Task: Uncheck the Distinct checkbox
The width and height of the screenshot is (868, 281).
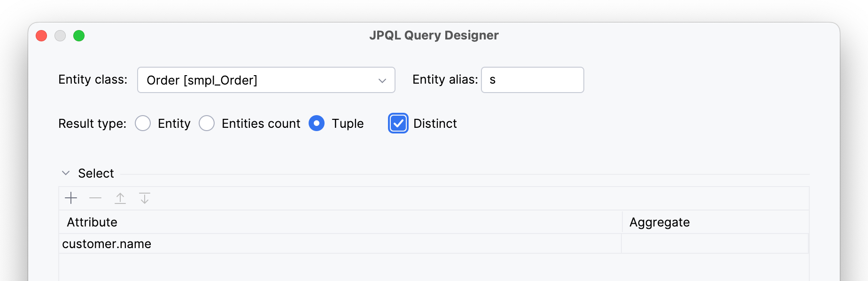Action: [398, 124]
